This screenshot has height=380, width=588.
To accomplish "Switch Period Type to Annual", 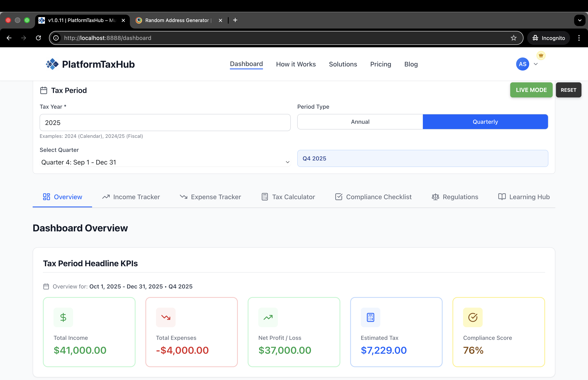I will (360, 122).
